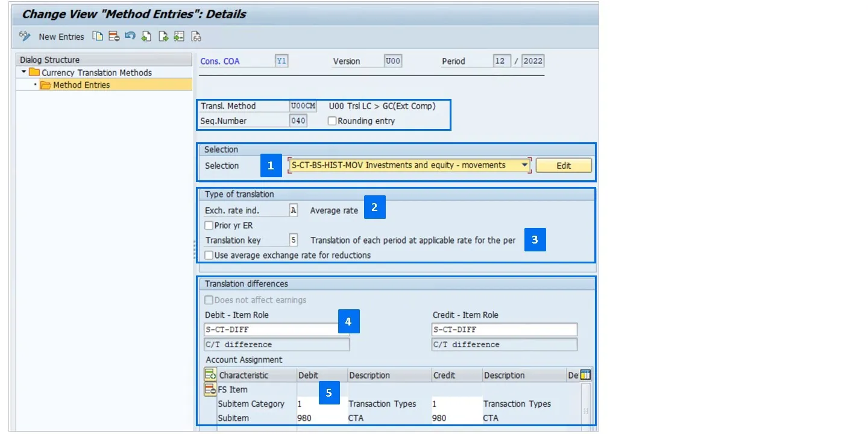Remove row icon beside FS Item
Image resolution: width=868 pixels, height=434 pixels.
click(x=210, y=389)
